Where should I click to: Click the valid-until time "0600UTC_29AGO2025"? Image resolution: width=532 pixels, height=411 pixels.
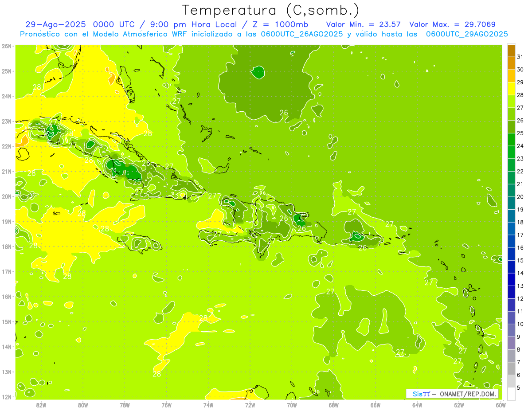pyautogui.click(x=466, y=34)
